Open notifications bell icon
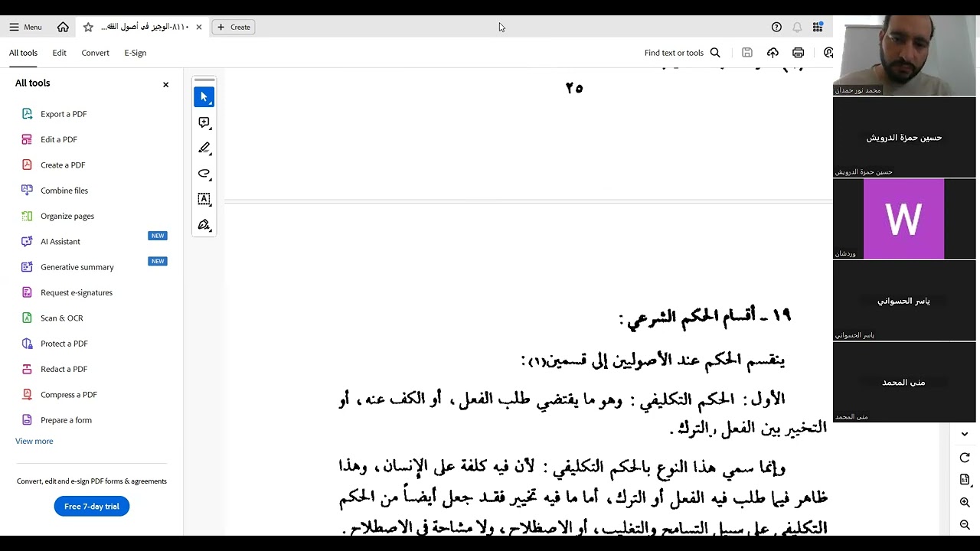 tap(797, 27)
